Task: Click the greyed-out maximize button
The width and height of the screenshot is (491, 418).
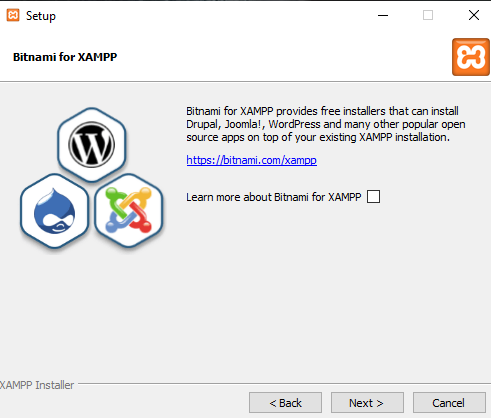Action: coord(428,15)
